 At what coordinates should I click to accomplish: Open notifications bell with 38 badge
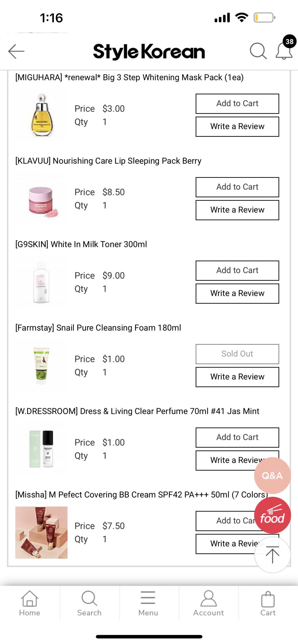click(x=284, y=51)
